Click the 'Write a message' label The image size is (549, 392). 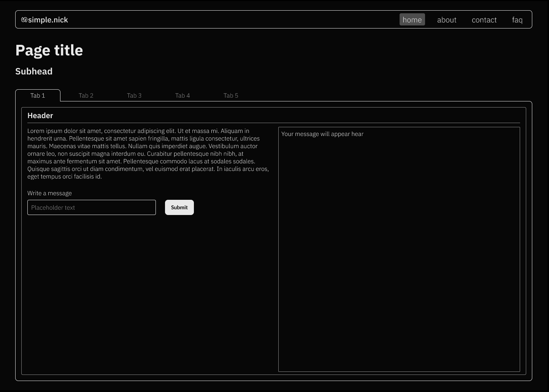(x=49, y=193)
